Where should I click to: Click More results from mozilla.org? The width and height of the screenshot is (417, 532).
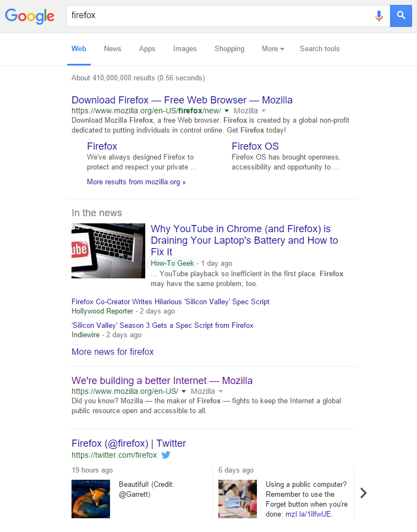pos(136,182)
